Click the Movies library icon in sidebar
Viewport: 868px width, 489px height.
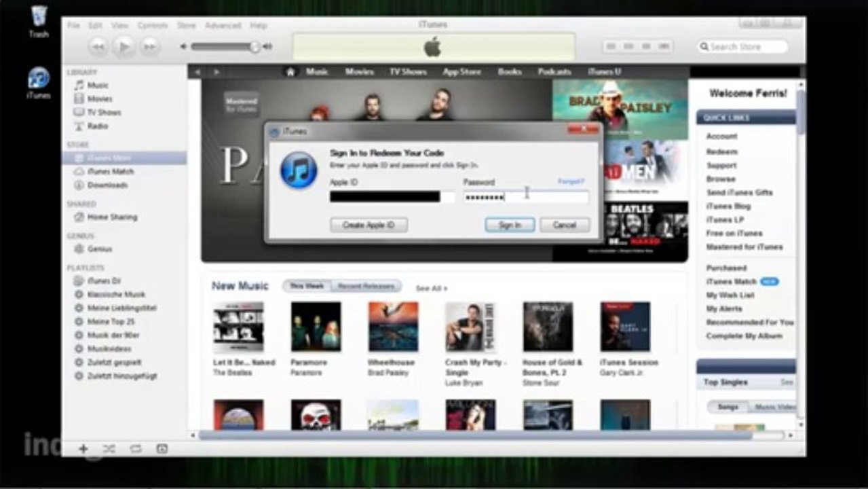tap(79, 98)
